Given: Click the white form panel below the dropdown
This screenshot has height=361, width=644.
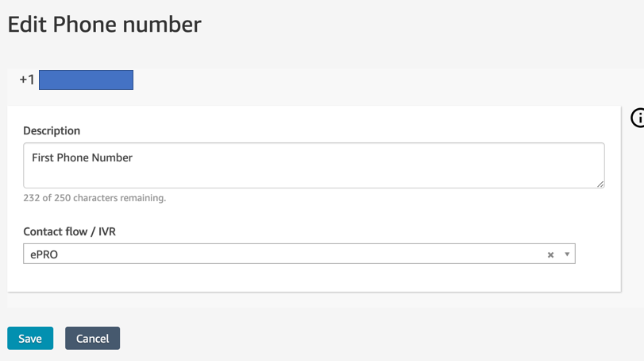Looking at the screenshot, I should point(314,278).
